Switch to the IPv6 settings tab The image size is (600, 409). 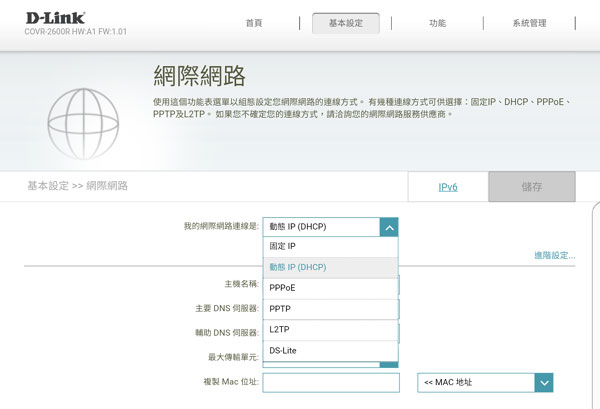448,187
